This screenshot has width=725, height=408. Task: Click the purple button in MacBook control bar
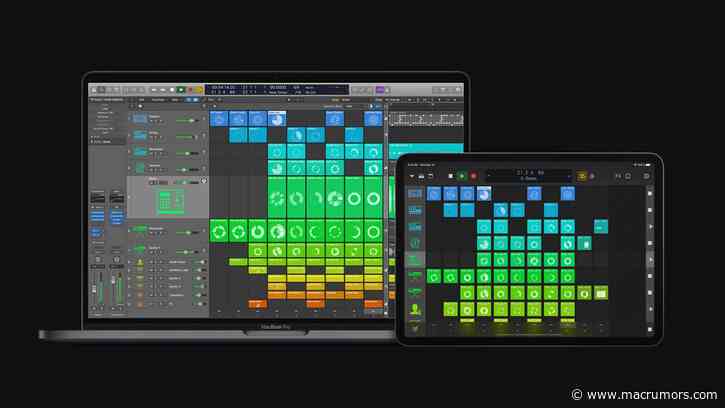point(380,90)
